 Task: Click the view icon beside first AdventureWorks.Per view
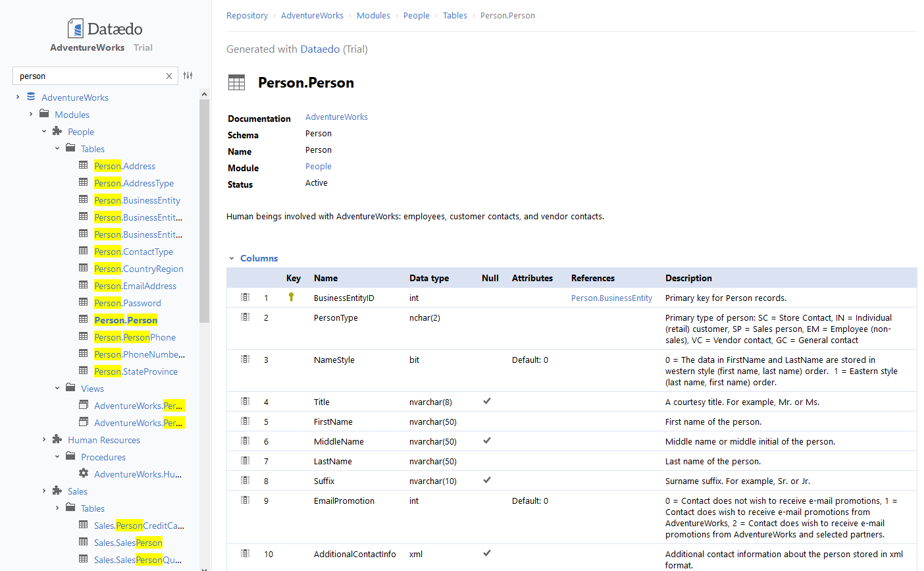click(x=83, y=404)
